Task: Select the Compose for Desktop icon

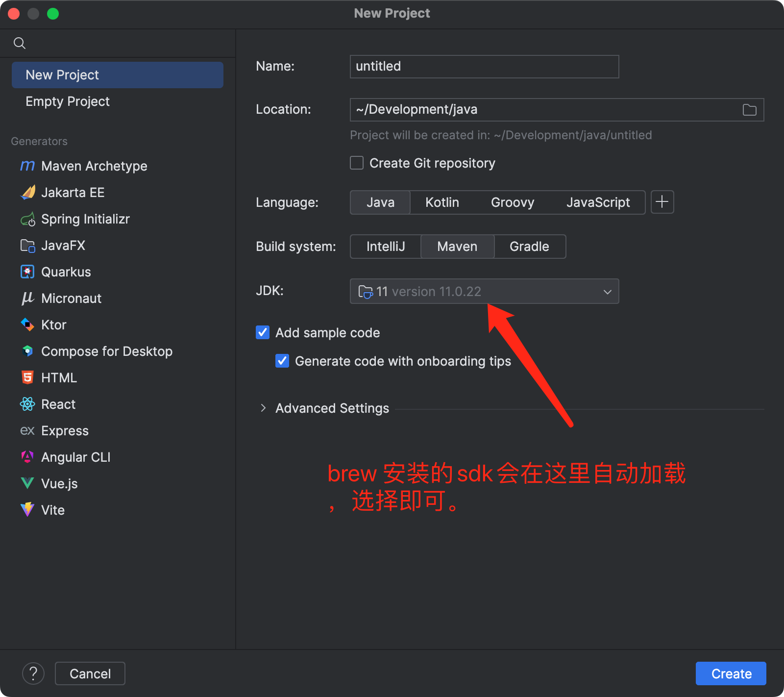Action: point(27,351)
